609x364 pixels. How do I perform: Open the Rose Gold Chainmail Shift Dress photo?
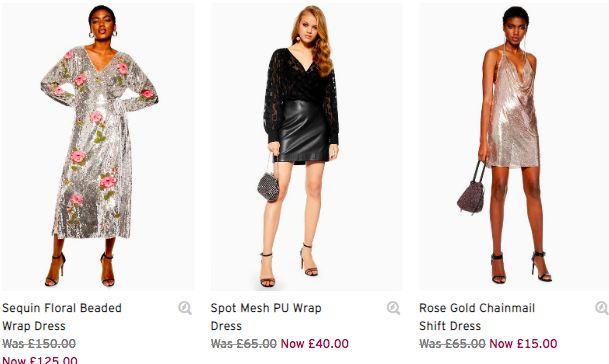point(514,147)
